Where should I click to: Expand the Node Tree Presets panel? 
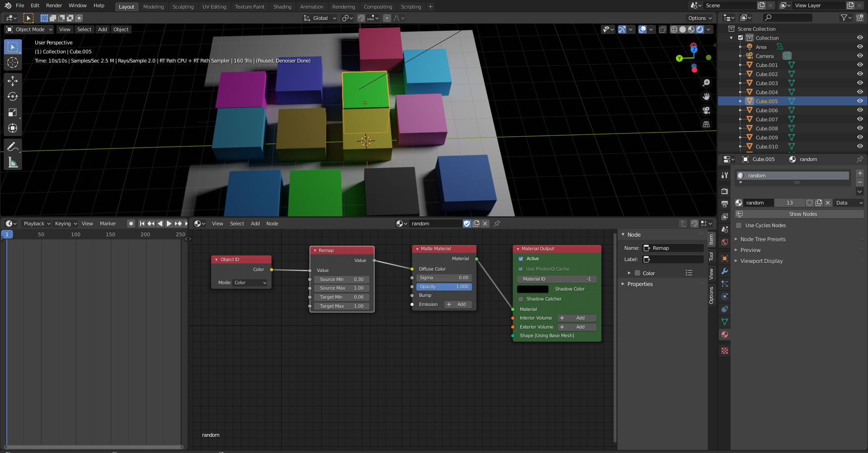(763, 239)
